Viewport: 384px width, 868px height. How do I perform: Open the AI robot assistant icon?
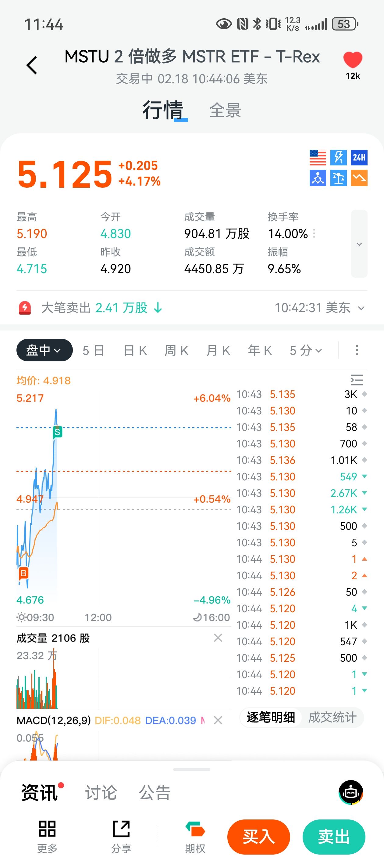(x=351, y=792)
